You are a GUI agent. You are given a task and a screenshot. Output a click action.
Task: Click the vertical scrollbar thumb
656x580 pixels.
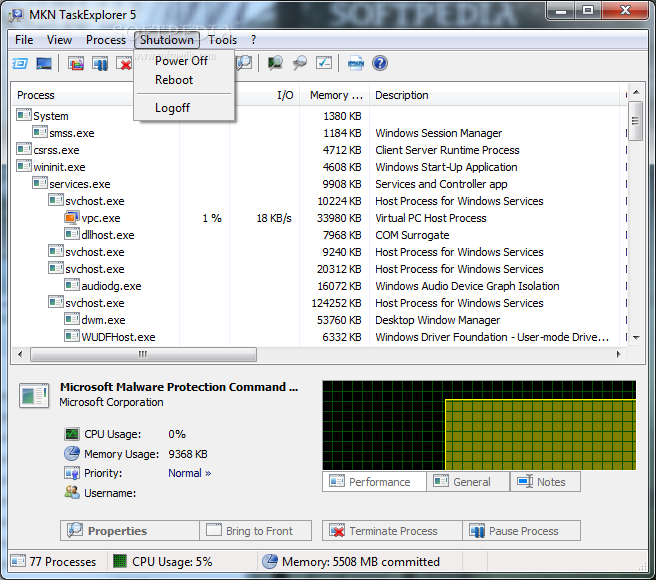pyautogui.click(x=636, y=121)
